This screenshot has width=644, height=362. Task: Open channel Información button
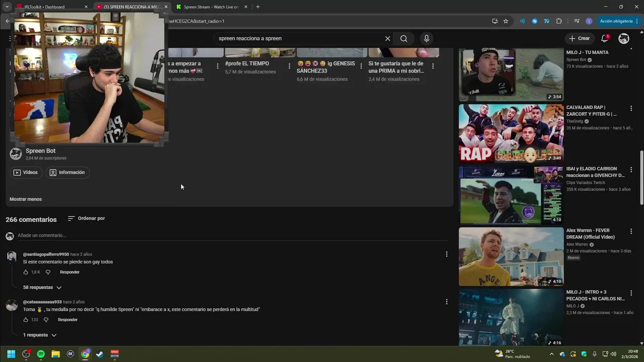pyautogui.click(x=67, y=172)
